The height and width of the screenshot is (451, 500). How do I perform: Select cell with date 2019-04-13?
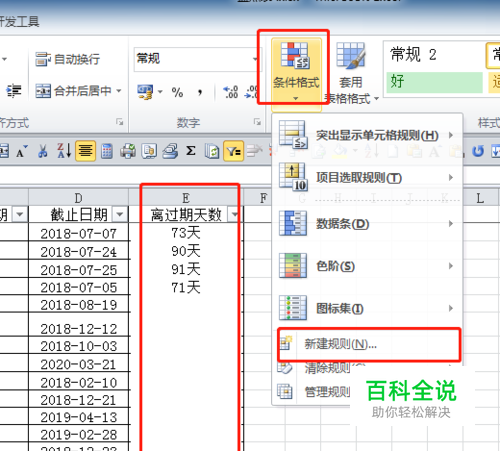[x=79, y=417]
